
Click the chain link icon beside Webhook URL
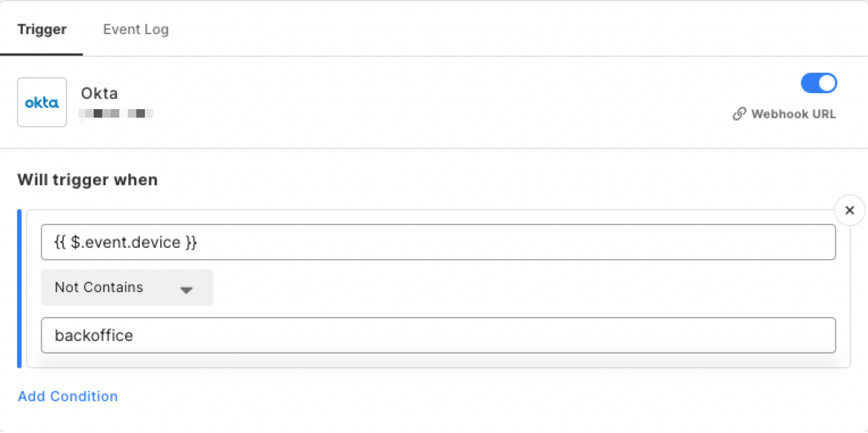click(x=739, y=114)
